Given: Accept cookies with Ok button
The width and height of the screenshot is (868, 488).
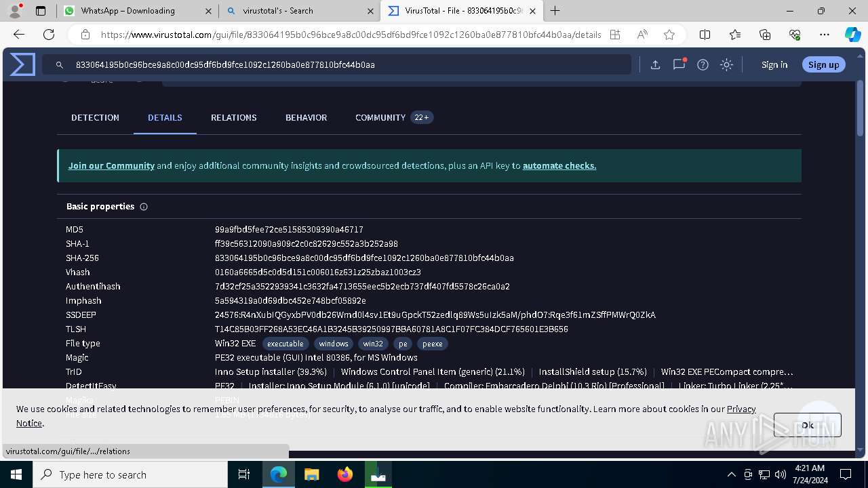Looking at the screenshot, I should 808,425.
